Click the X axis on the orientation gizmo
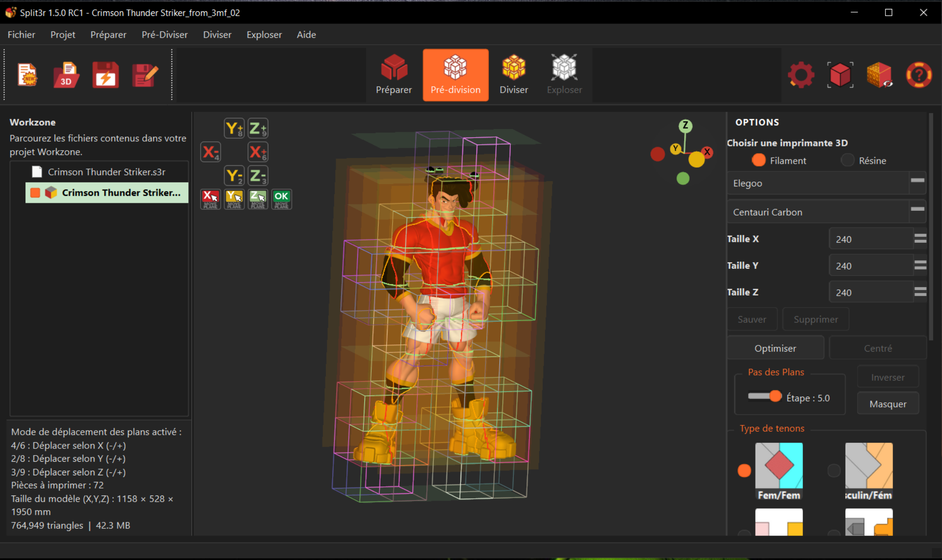The image size is (942, 560). (707, 152)
